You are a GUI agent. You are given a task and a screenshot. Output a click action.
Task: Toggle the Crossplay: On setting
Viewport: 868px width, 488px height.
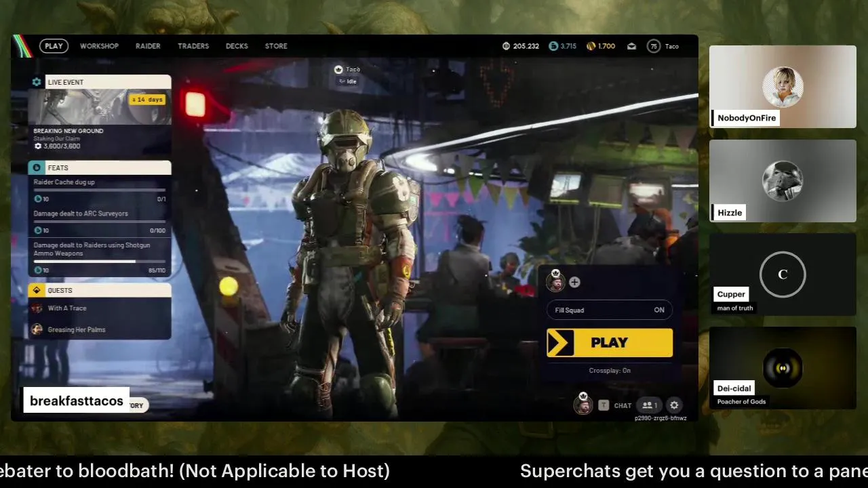click(610, 371)
